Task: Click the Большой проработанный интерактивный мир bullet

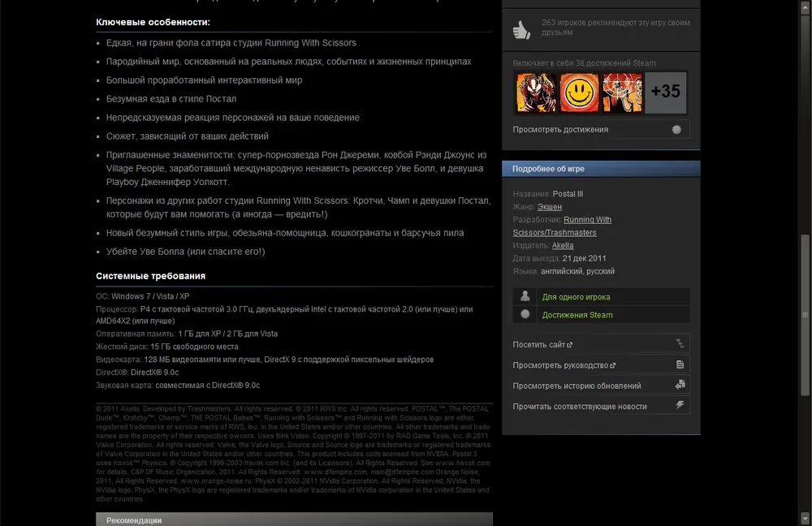Action: (x=204, y=80)
